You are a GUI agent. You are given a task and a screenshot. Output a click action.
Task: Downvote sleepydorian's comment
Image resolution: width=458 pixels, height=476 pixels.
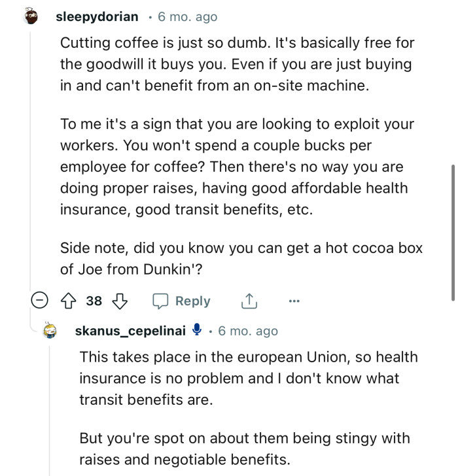coord(119,301)
